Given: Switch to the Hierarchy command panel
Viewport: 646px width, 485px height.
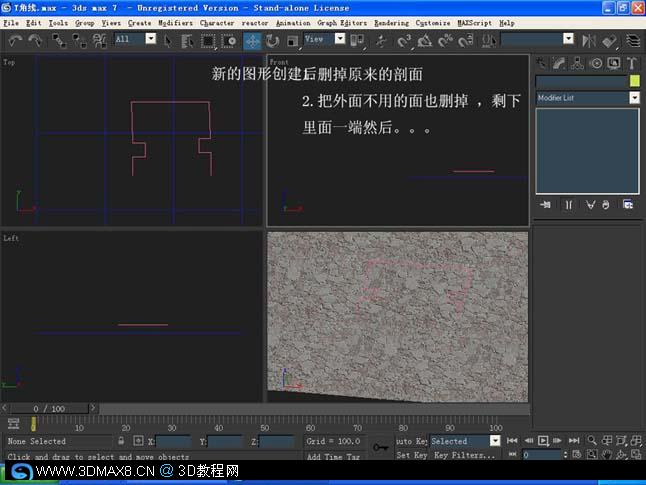Looking at the screenshot, I should (577, 63).
